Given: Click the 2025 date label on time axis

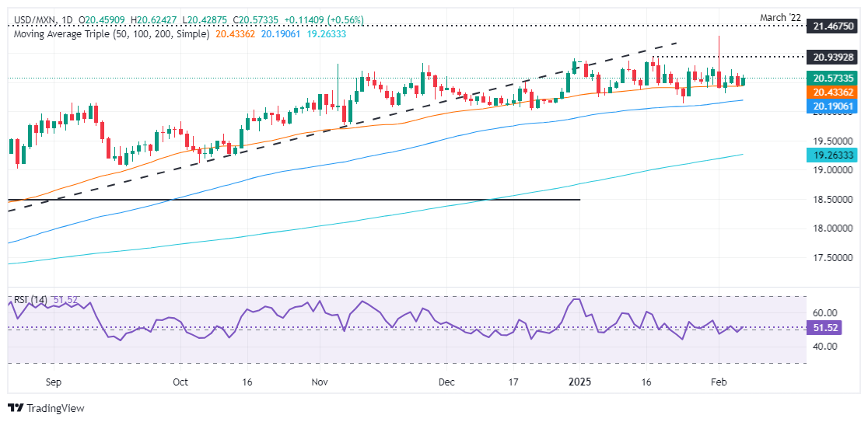Looking at the screenshot, I should pos(581,382).
